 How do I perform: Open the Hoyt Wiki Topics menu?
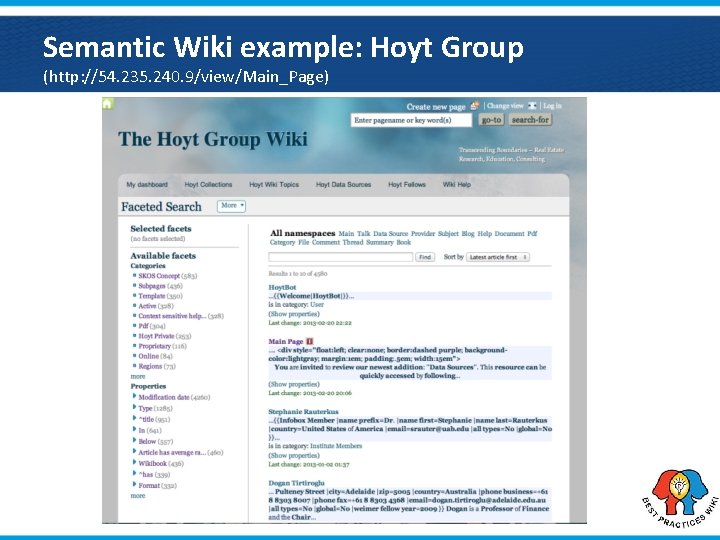click(274, 185)
